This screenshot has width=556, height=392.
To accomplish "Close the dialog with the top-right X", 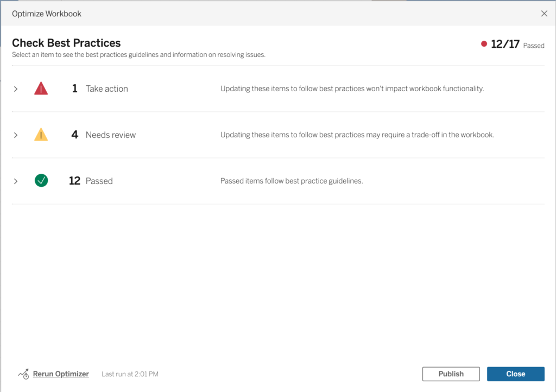I will [x=544, y=14].
